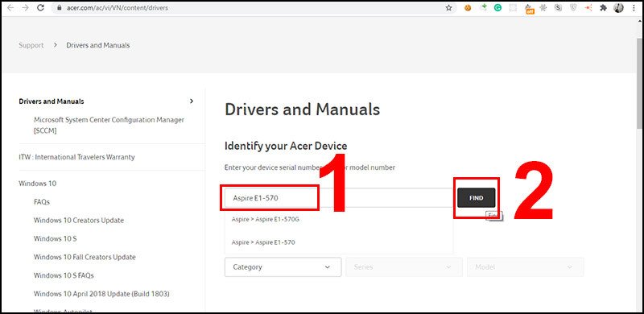Open the Chrome profile avatar
Image resolution: width=644 pixels, height=314 pixels.
point(618,8)
